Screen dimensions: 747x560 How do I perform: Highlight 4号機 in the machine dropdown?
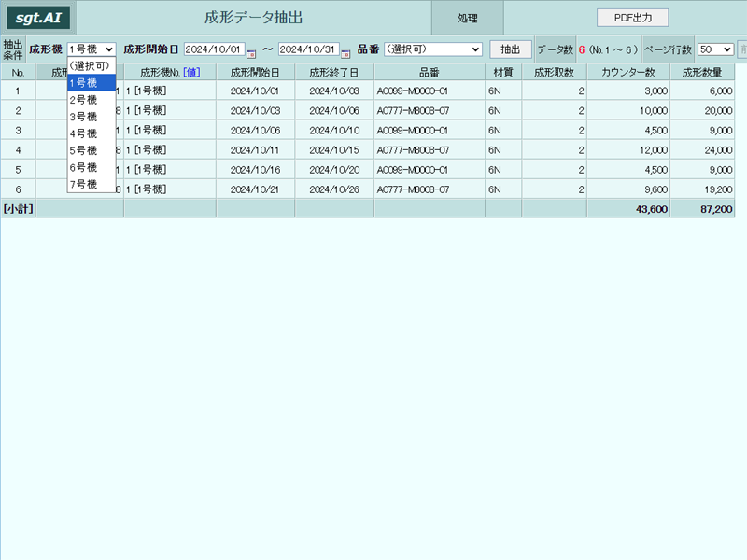[91, 133]
